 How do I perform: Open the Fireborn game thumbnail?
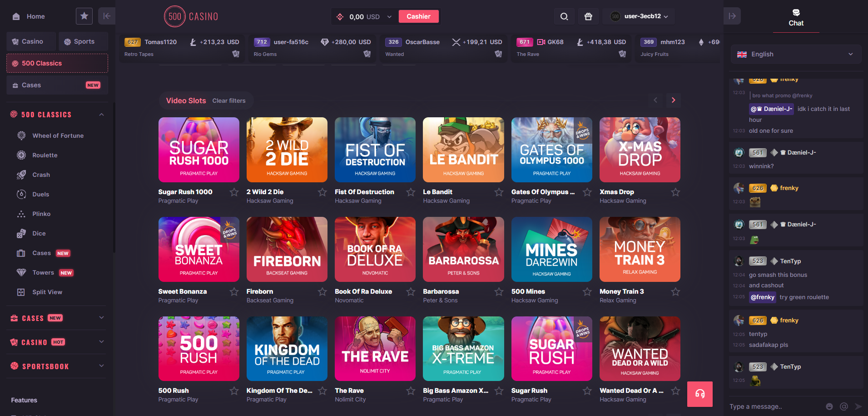287,249
